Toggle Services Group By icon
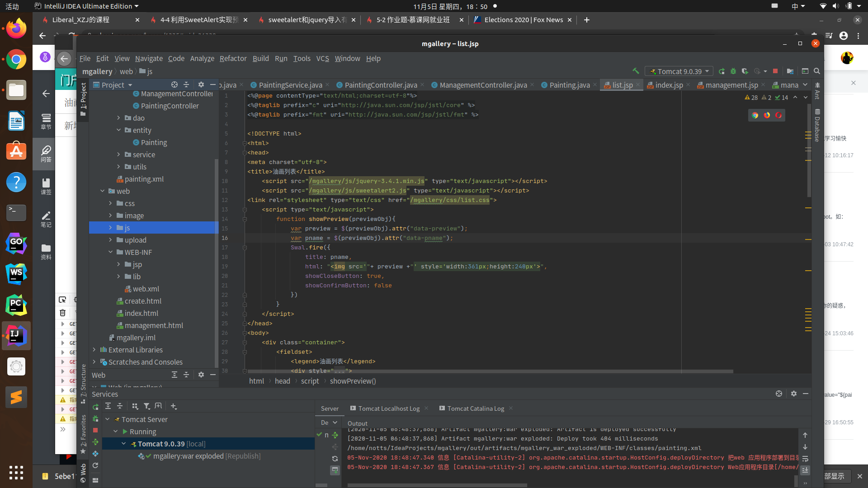Viewport: 868px width, 488px height. [135, 406]
